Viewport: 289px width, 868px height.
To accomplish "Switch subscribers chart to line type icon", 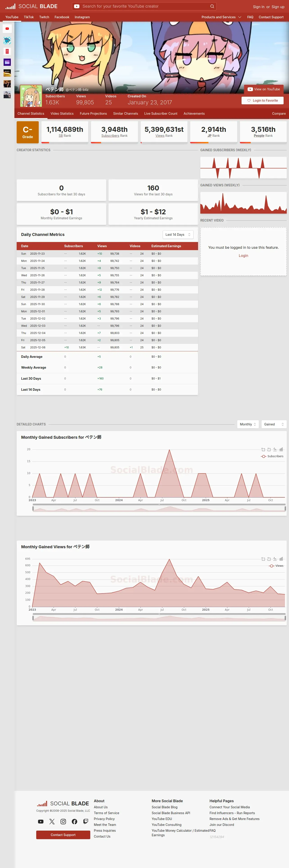I will point(275,449).
